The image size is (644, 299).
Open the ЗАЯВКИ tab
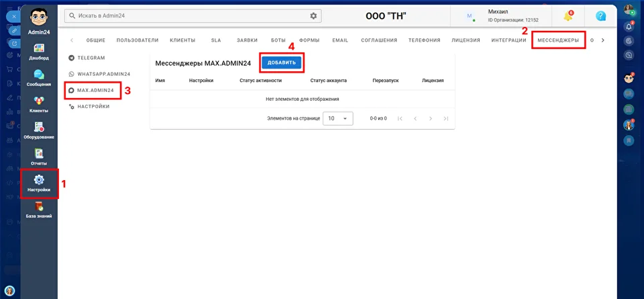[248, 40]
